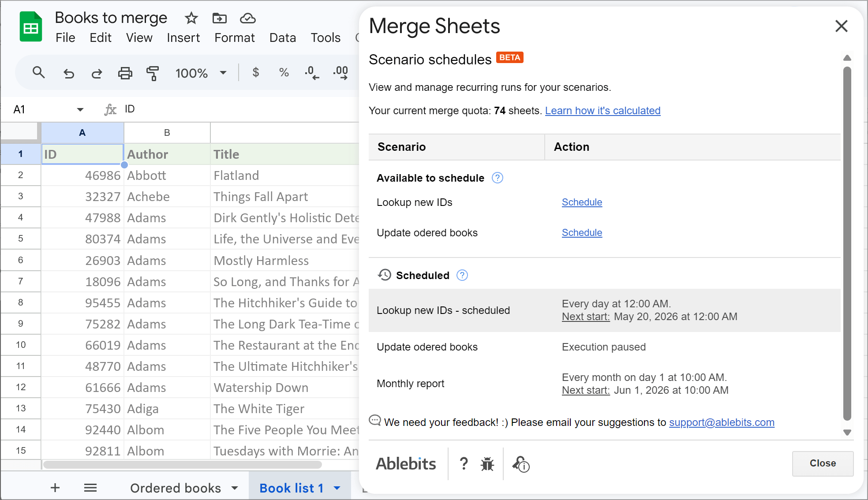
Task: Click the Scheduled history clock icon
Action: [385, 275]
